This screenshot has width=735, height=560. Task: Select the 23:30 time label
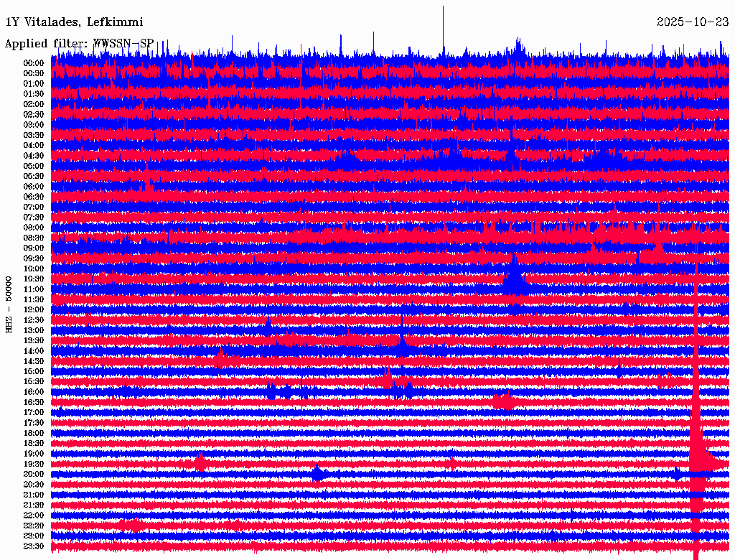click(34, 546)
